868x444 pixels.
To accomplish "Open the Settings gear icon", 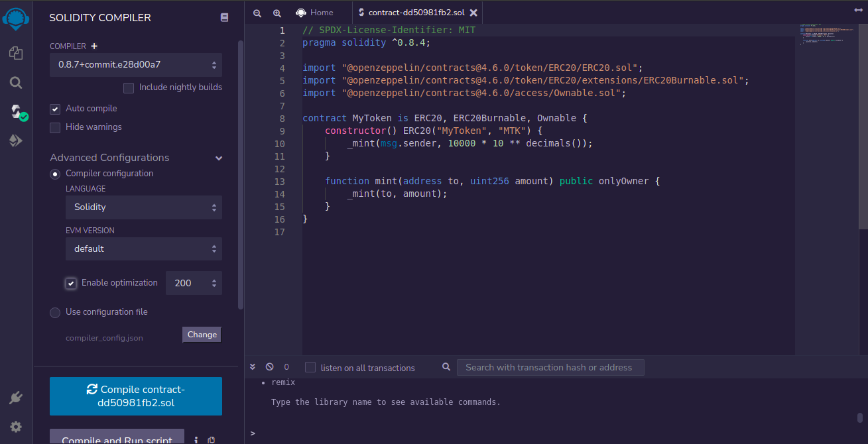I will tap(16, 427).
